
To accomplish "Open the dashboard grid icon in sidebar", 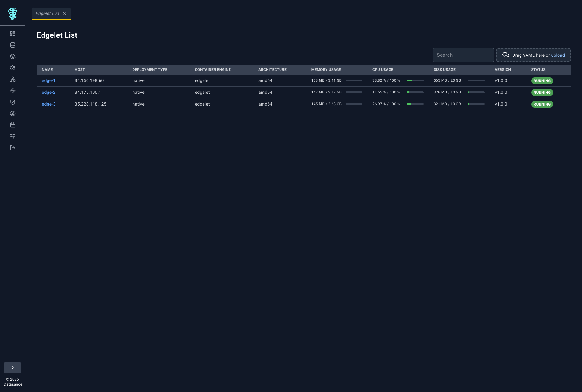I will tap(13, 34).
